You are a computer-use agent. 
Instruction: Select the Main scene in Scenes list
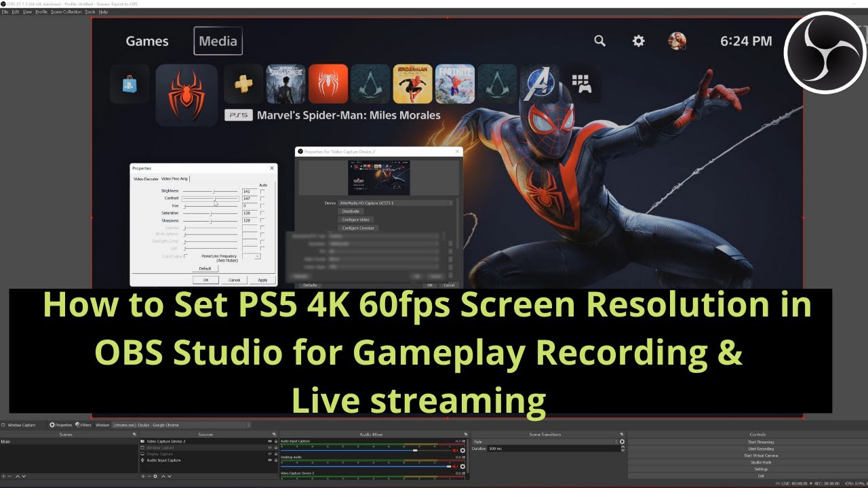coord(68,441)
